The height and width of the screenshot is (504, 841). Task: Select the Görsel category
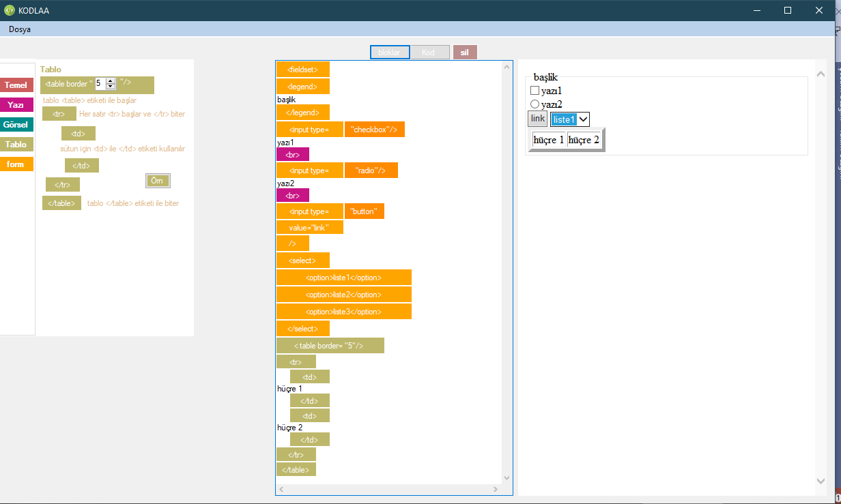(16, 125)
